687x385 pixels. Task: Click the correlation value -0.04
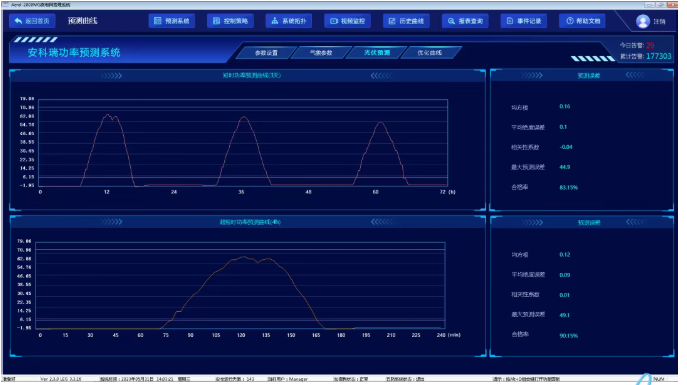click(x=566, y=147)
